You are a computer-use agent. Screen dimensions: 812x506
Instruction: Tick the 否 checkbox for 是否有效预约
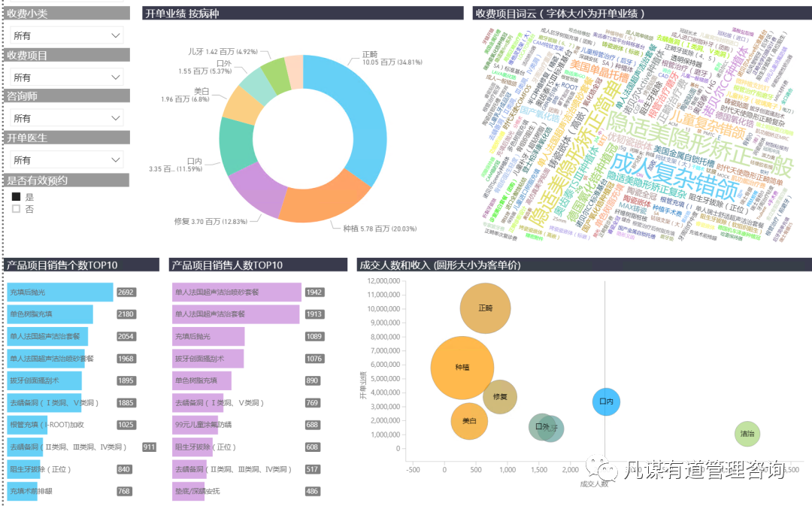(x=16, y=209)
